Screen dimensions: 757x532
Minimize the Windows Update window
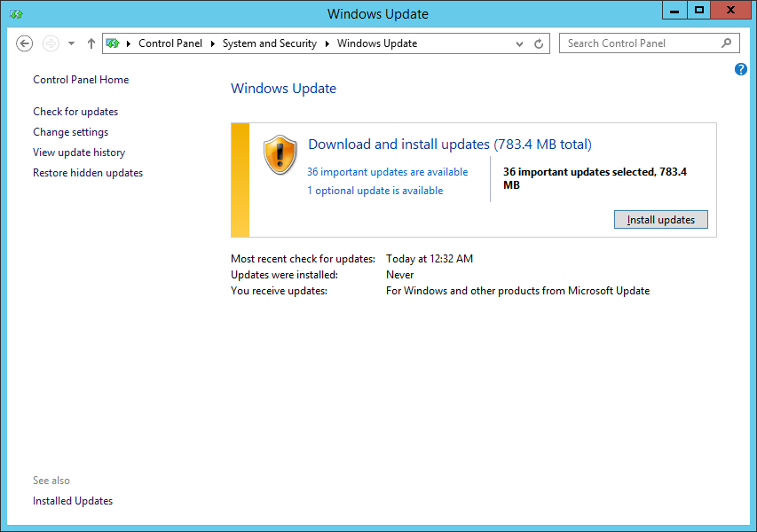click(674, 10)
